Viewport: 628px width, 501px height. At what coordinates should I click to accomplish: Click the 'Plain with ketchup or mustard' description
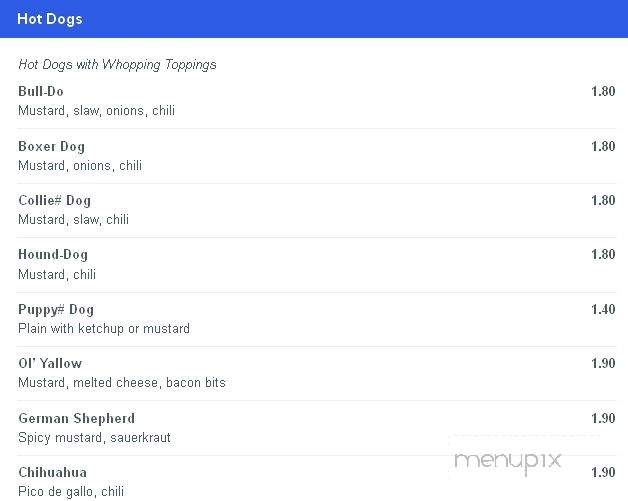pyautogui.click(x=104, y=328)
